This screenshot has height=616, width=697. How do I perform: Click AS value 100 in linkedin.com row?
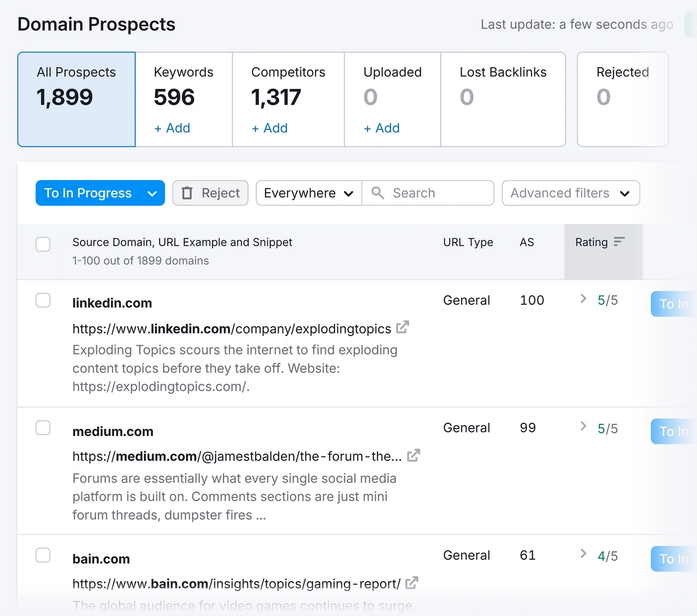pyautogui.click(x=532, y=300)
